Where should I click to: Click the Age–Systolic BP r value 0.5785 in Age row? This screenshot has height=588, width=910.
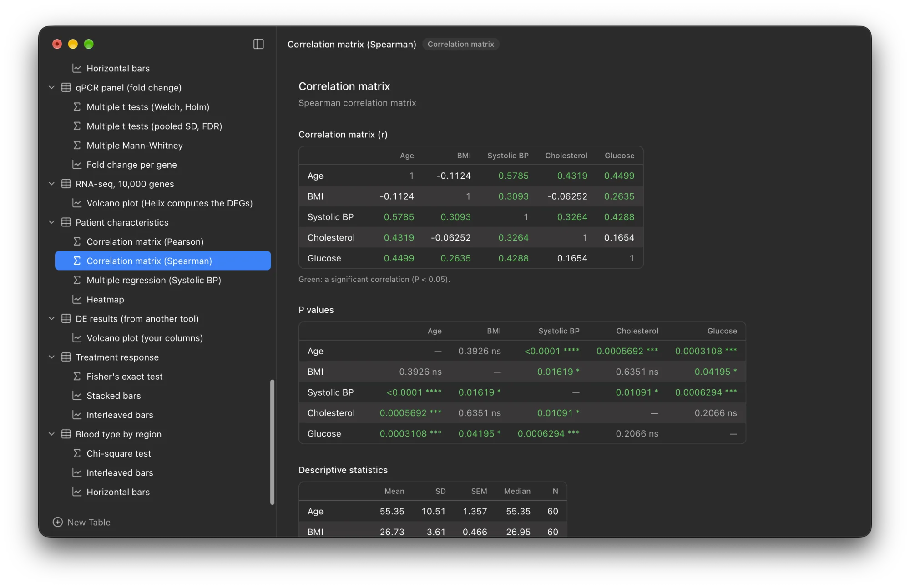pyautogui.click(x=513, y=176)
